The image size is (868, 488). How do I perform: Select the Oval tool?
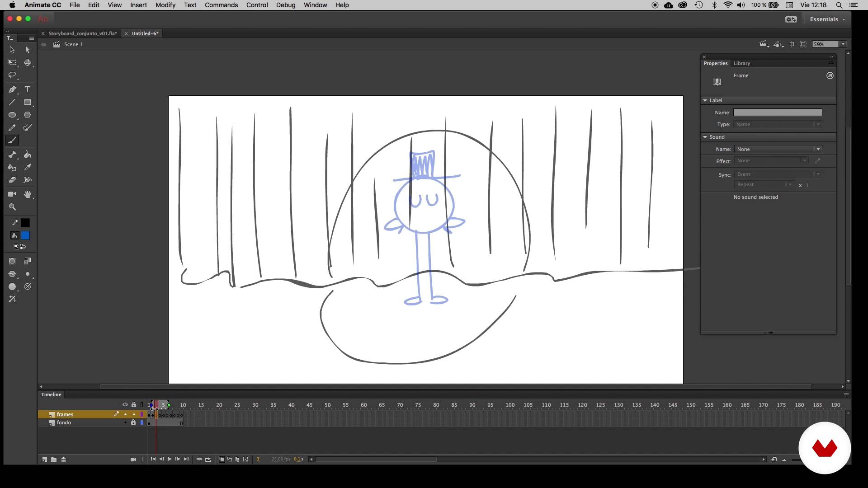click(12, 115)
